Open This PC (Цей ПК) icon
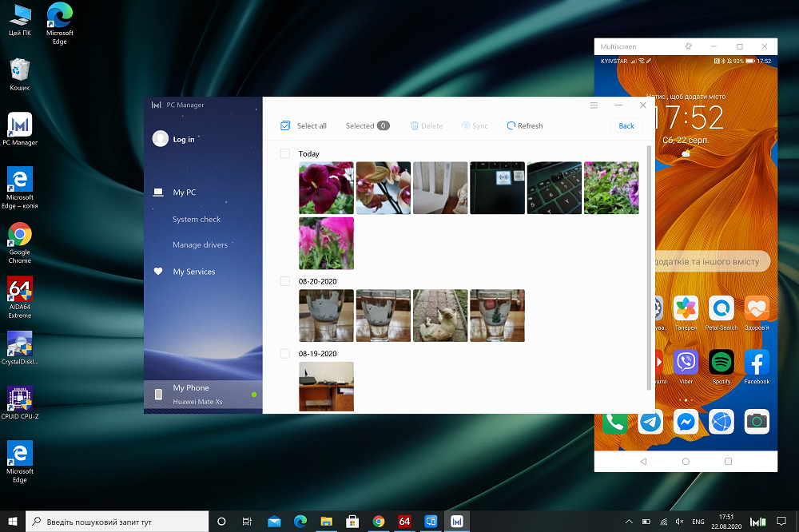 20,21
